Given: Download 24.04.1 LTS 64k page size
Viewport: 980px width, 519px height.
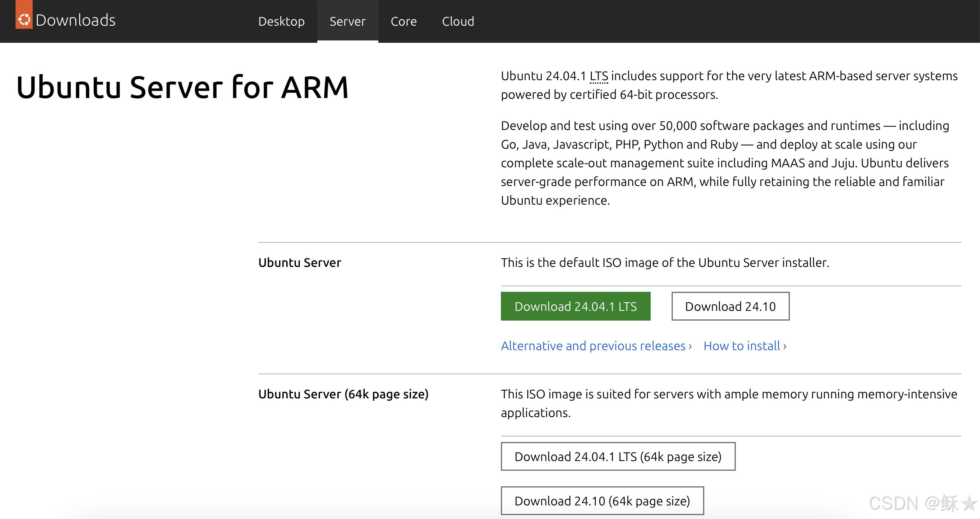Looking at the screenshot, I should [x=618, y=456].
